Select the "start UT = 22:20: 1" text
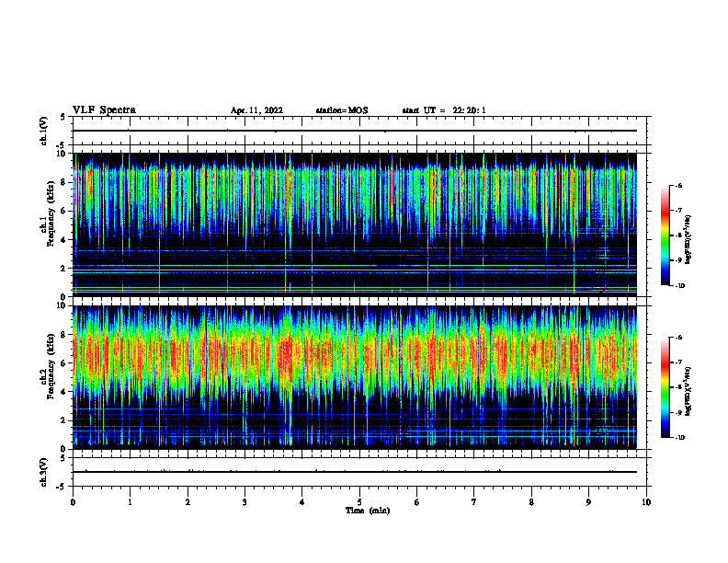 click(444, 110)
